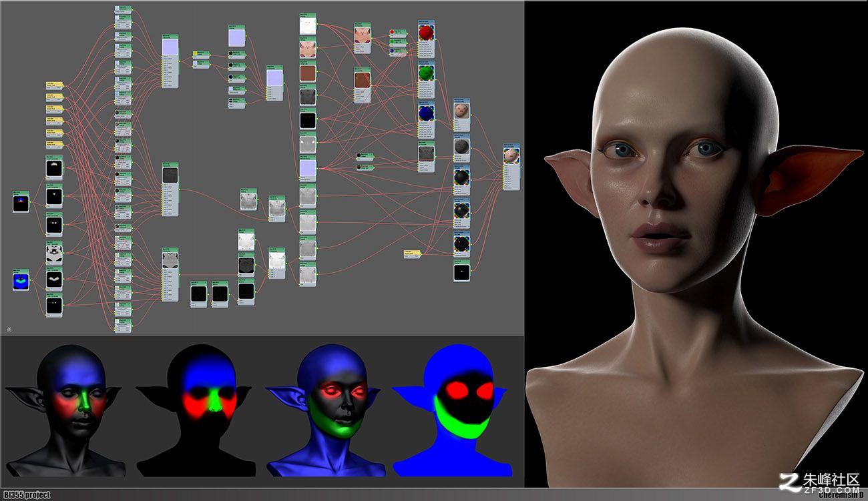
Task: Select the white symmetrical face mask node
Action: pyautogui.click(x=54, y=252)
